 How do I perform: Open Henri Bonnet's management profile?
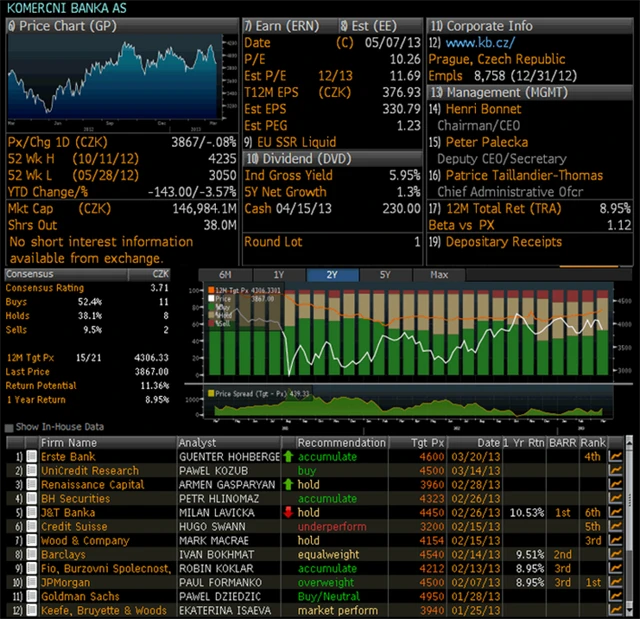tap(483, 109)
